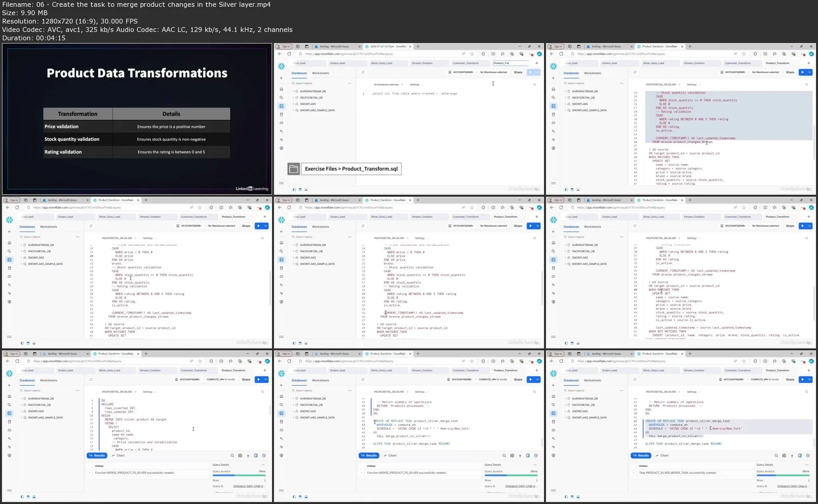This screenshot has height=504, width=818.
Task: Click Share button in Task-successfully-created frame
Action: 790,379
